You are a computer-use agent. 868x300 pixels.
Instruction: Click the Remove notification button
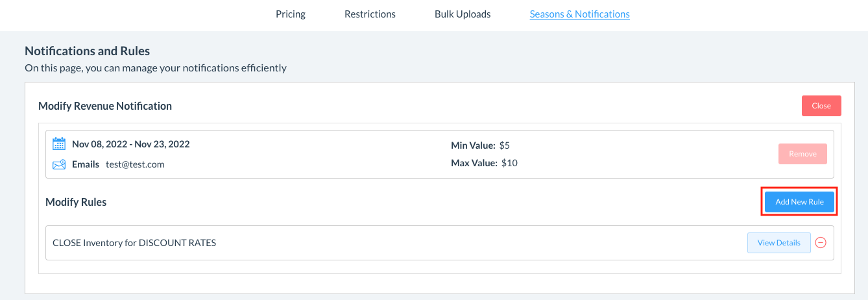[x=802, y=154]
